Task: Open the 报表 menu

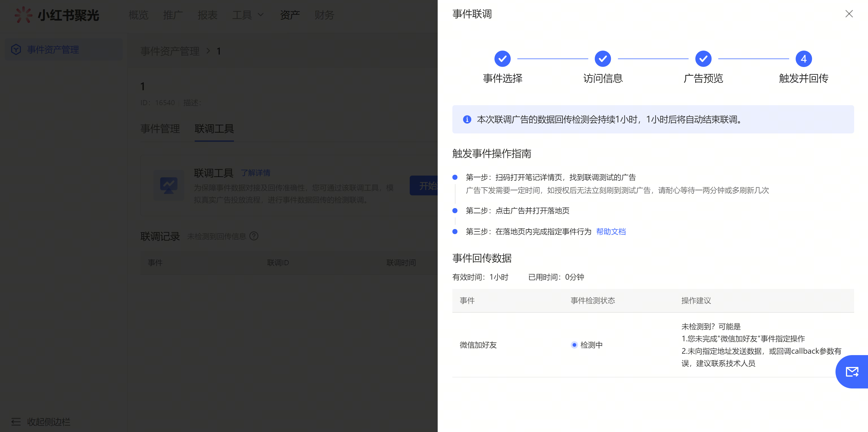Action: tap(208, 15)
